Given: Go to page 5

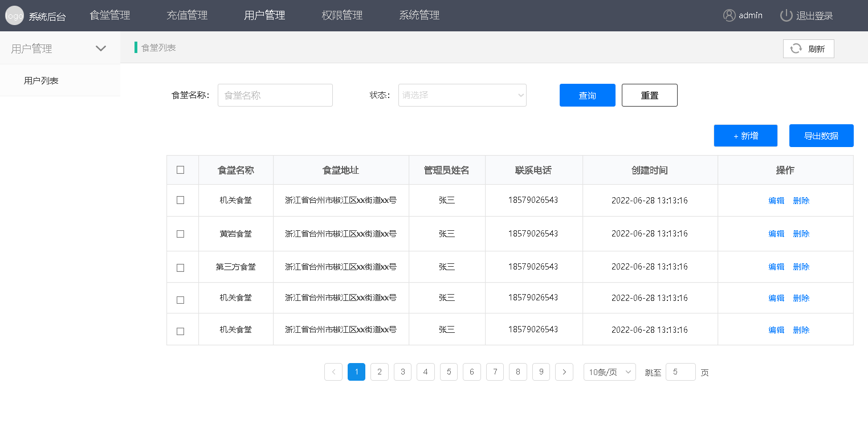Looking at the screenshot, I should (449, 372).
